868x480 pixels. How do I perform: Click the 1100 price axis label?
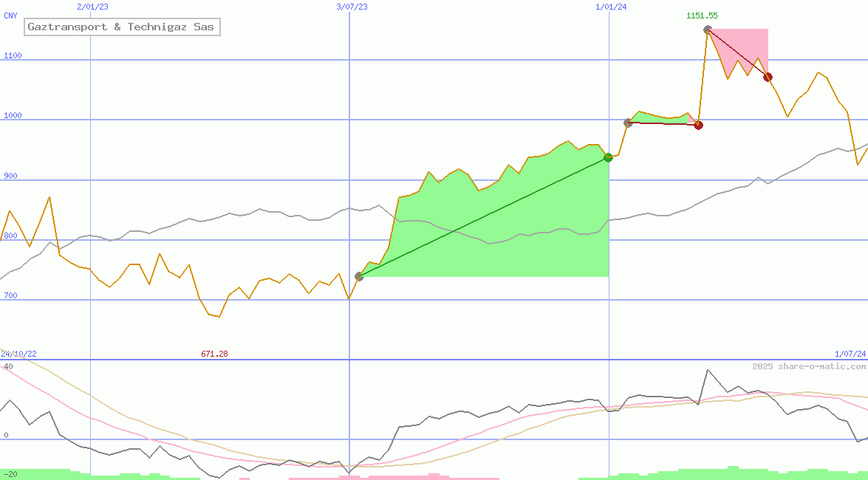pos(13,55)
